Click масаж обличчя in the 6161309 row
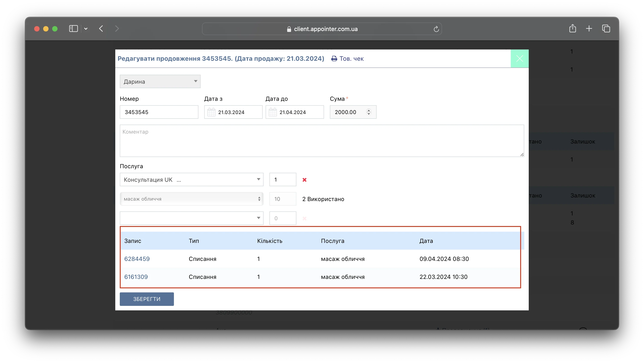 (343, 277)
